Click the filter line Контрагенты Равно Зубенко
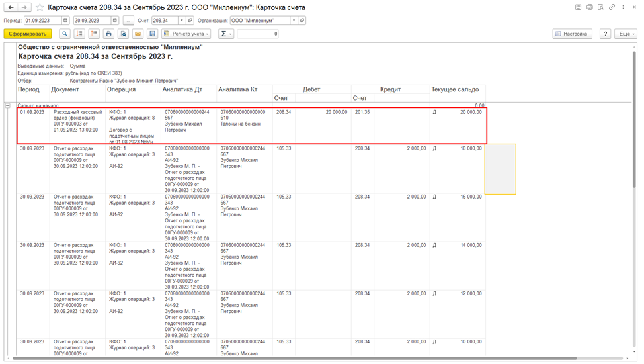Screen dimensions: 644x364 pyautogui.click(x=124, y=81)
